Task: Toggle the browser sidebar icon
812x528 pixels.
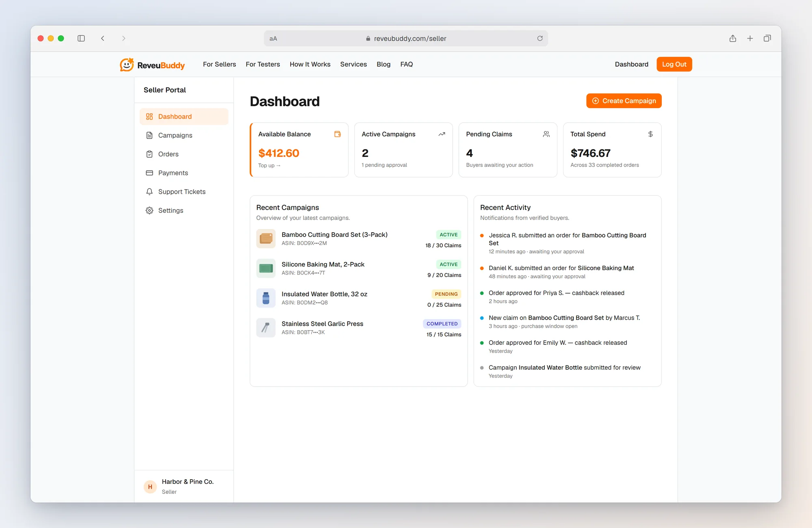Action: [x=81, y=38]
